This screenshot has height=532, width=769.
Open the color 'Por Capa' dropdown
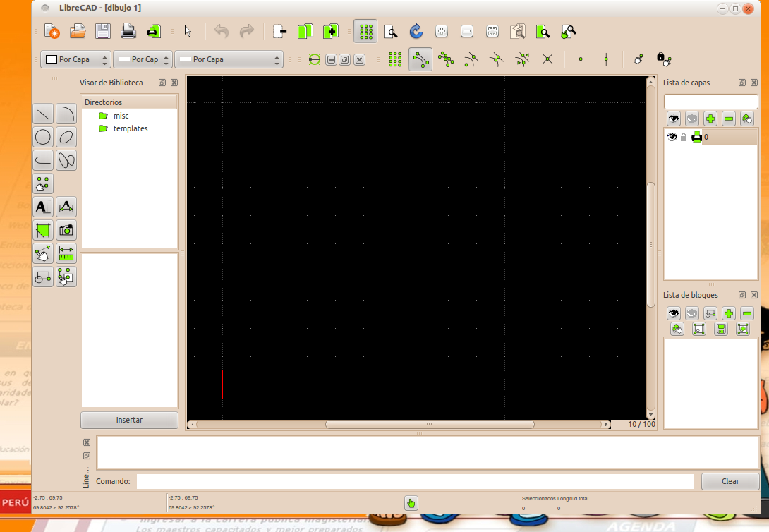pyautogui.click(x=75, y=59)
